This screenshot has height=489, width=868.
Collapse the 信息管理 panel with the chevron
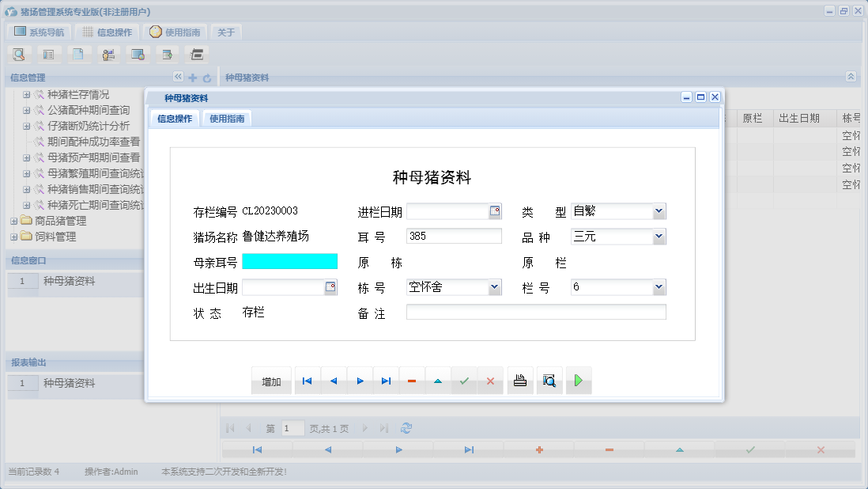(x=178, y=77)
